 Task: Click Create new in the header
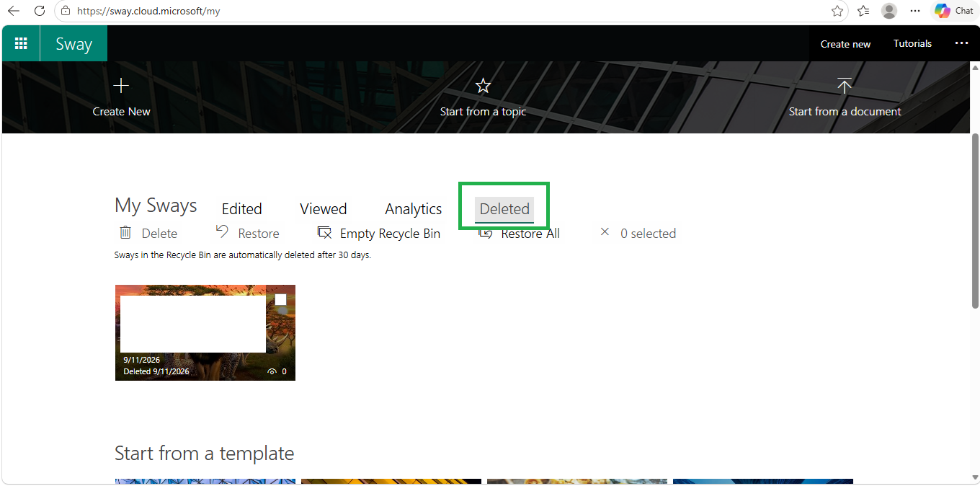point(845,44)
